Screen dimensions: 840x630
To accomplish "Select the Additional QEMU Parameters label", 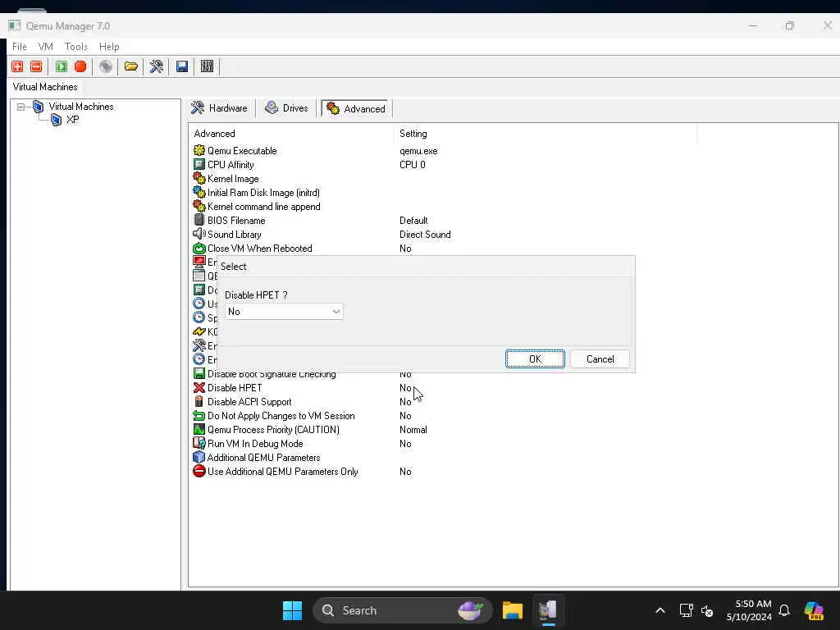I will (263, 458).
